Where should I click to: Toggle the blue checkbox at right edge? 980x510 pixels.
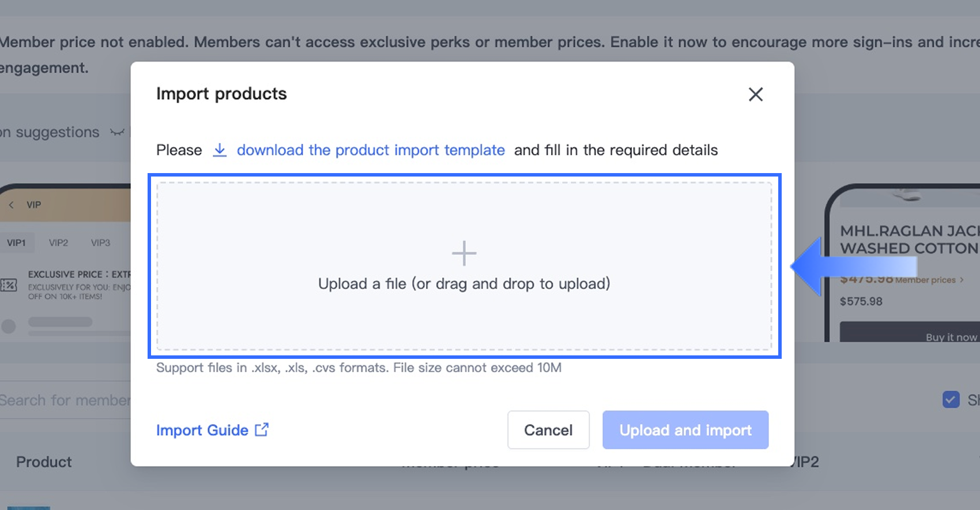point(951,399)
